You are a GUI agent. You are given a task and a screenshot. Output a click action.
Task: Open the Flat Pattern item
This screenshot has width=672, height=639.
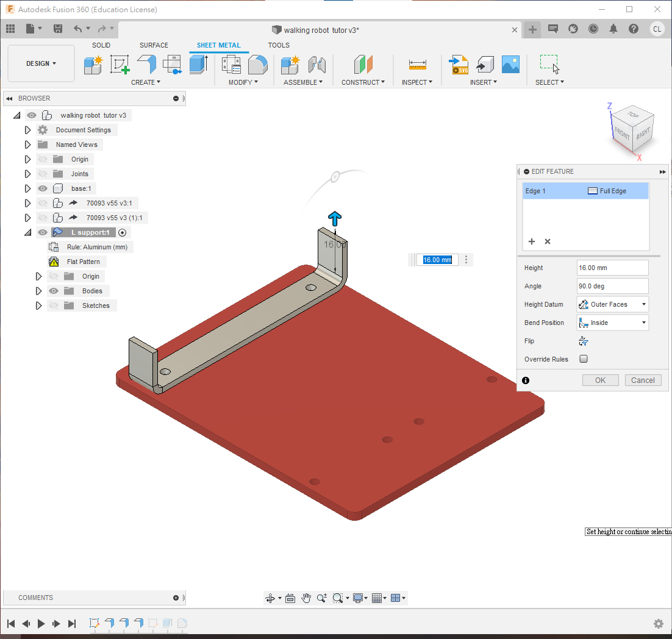[x=83, y=262]
